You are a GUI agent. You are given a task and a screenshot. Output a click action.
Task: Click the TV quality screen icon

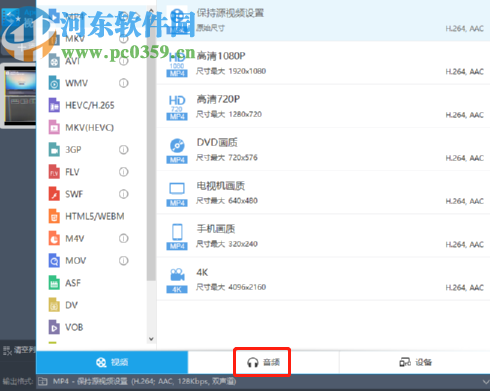177,194
